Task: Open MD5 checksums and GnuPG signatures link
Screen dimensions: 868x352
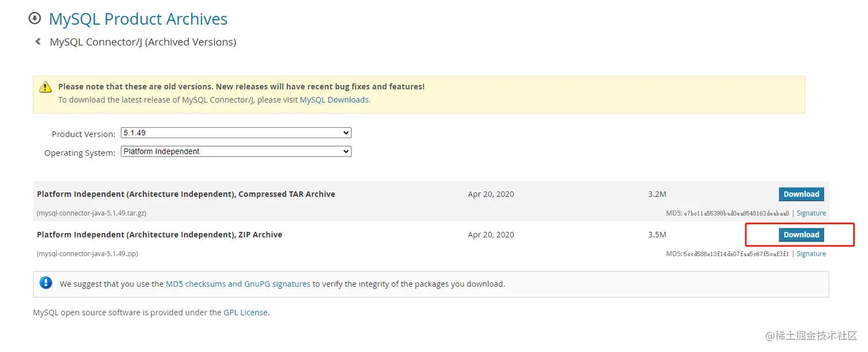Action: click(238, 284)
